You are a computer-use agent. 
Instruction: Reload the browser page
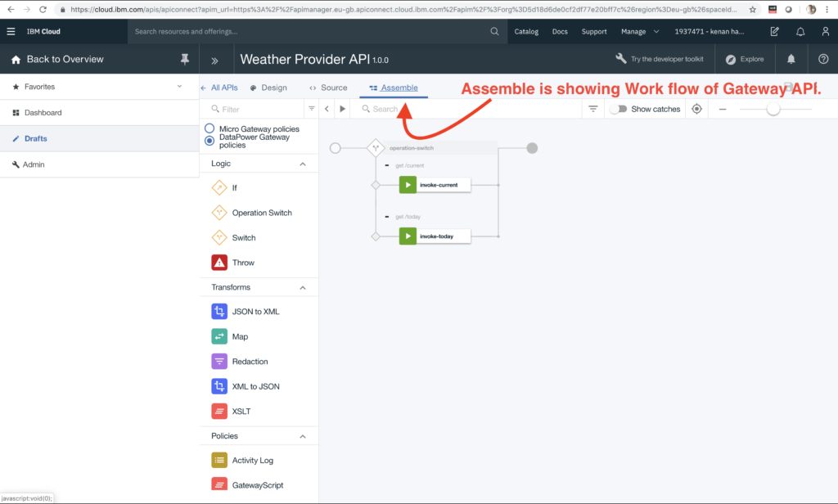43,10
